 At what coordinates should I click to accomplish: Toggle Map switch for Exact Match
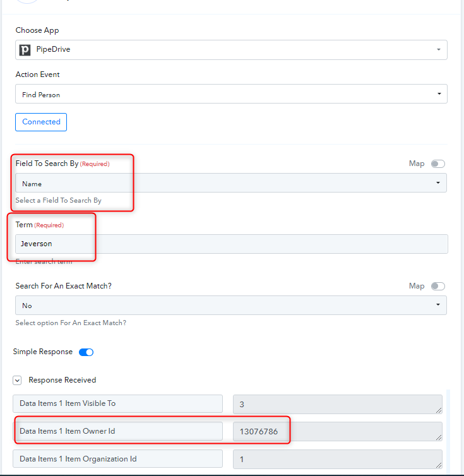[x=438, y=286]
